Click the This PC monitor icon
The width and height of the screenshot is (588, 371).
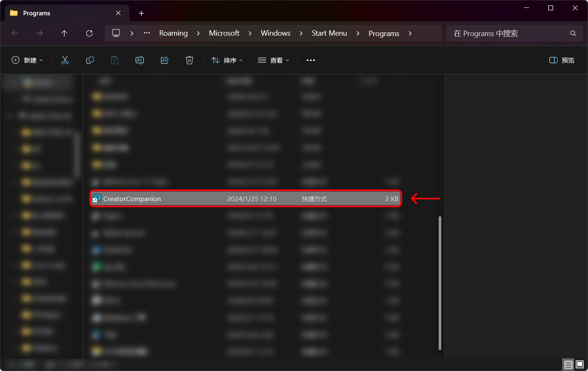click(116, 33)
